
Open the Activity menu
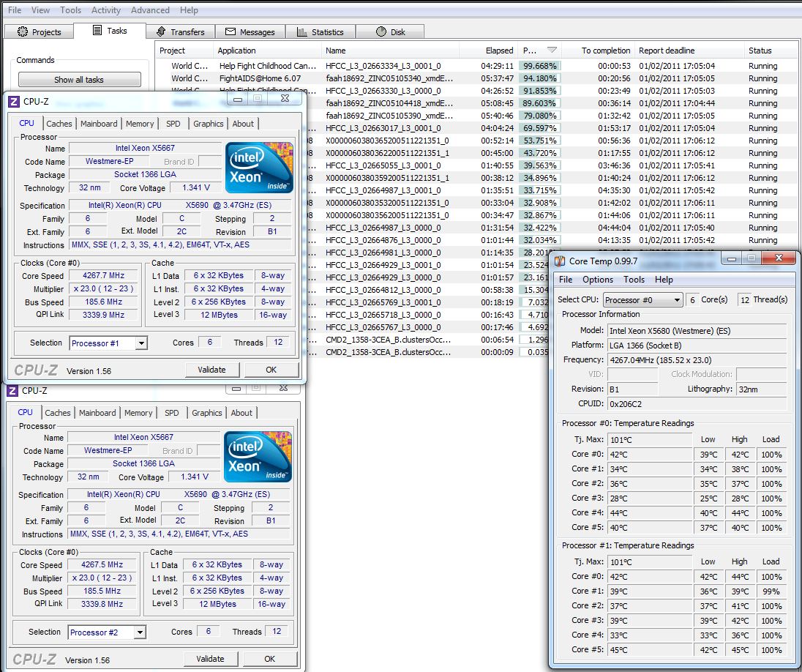click(x=106, y=10)
